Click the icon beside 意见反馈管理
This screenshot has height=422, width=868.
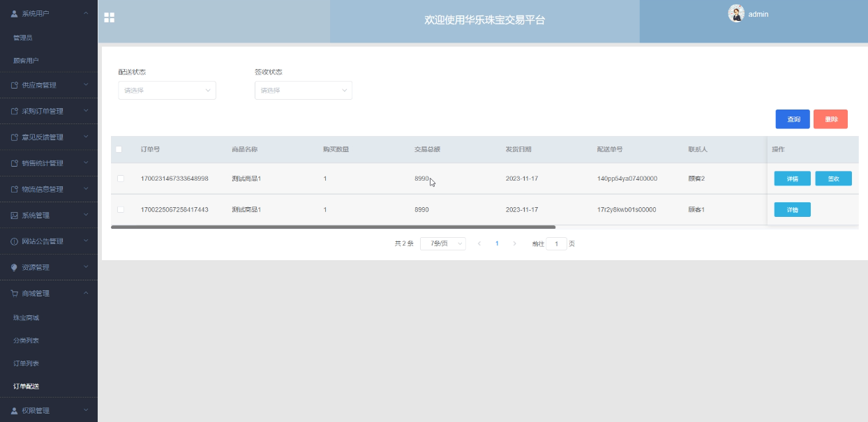[x=15, y=137]
